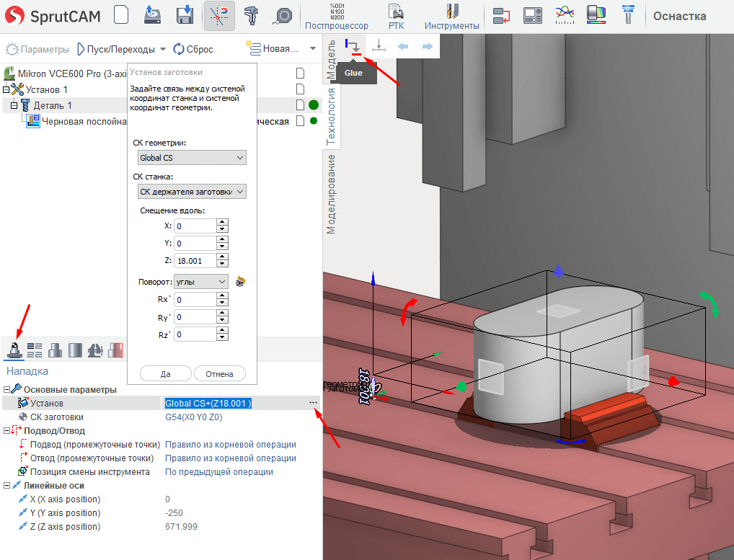Click the Постпроцессор toolbar button
Image resolution: width=734 pixels, height=560 pixels.
pos(336,16)
